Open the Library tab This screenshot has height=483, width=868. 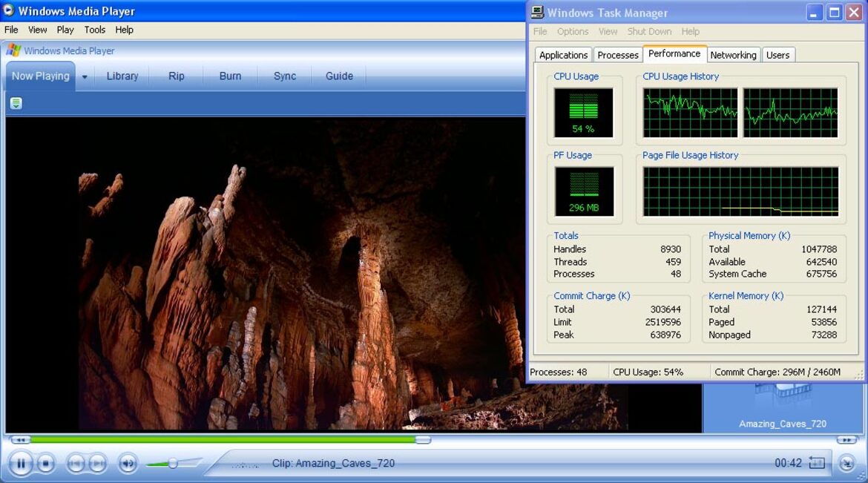point(122,76)
